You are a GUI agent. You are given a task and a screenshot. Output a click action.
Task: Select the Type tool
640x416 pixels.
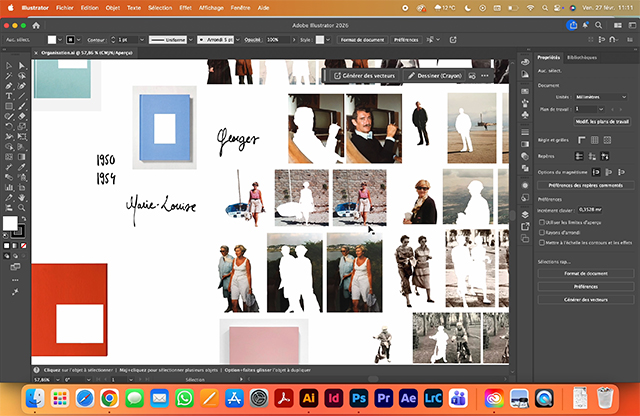(x=9, y=96)
